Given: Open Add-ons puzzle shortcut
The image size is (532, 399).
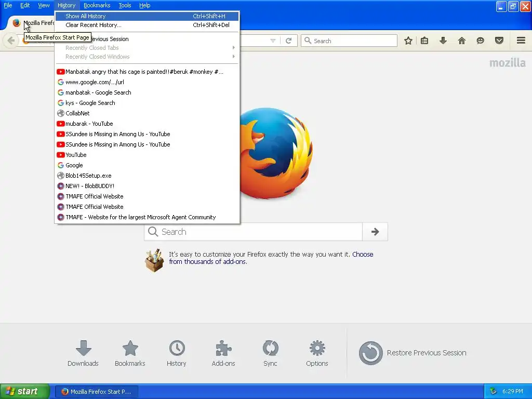Looking at the screenshot, I should (x=223, y=353).
